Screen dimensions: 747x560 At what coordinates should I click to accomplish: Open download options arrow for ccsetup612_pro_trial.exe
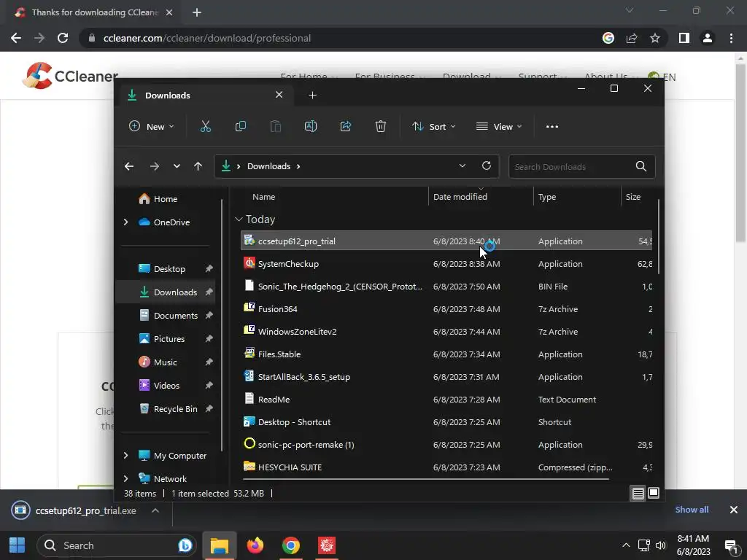click(x=155, y=510)
